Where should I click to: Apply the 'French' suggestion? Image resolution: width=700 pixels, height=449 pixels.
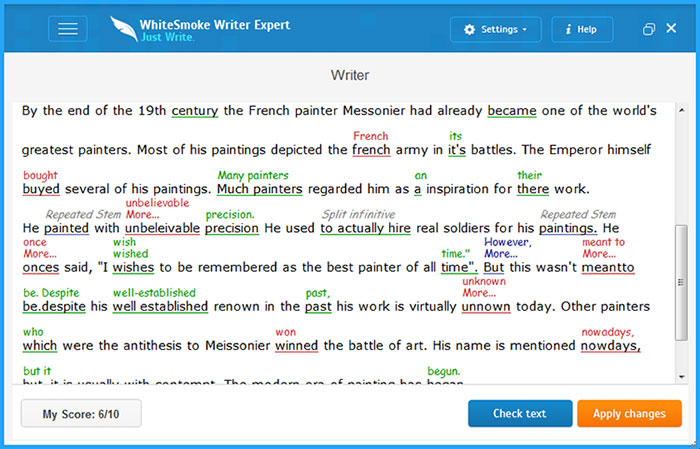[371, 136]
